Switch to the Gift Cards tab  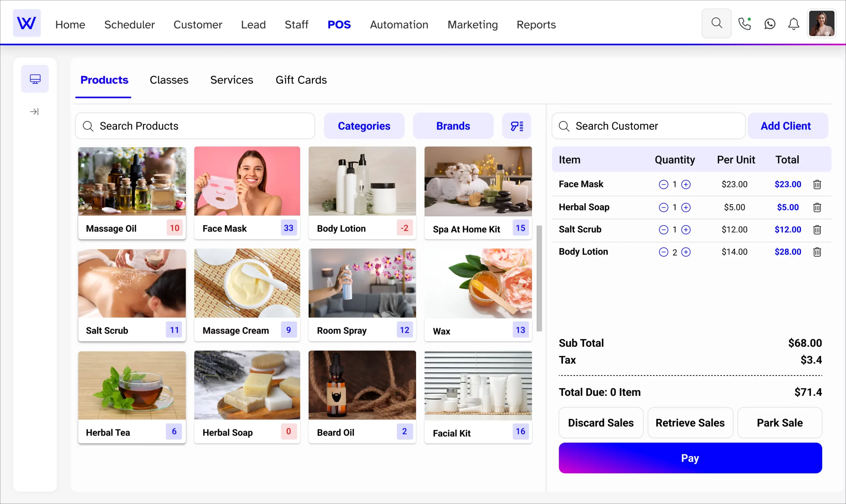coord(301,80)
